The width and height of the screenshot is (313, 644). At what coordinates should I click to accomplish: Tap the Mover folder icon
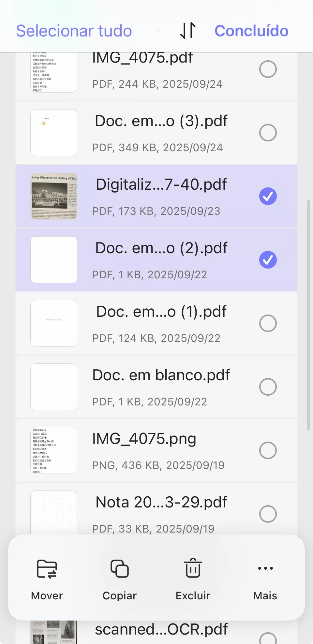[x=47, y=569]
